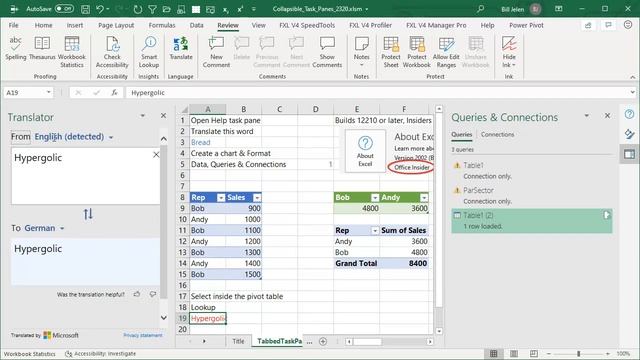
Task: Switch to Page Layout view in status bar
Action: 514,353
